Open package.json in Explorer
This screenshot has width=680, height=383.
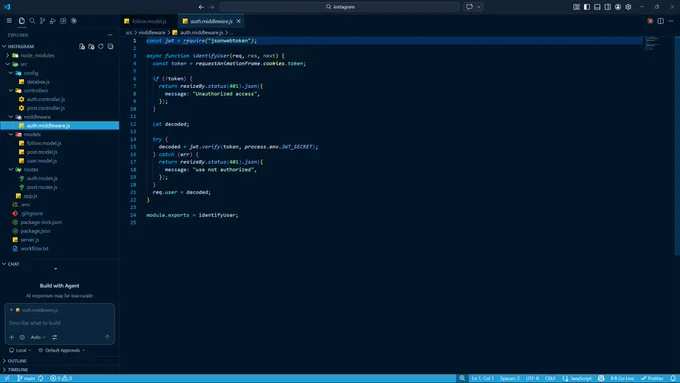(35, 231)
